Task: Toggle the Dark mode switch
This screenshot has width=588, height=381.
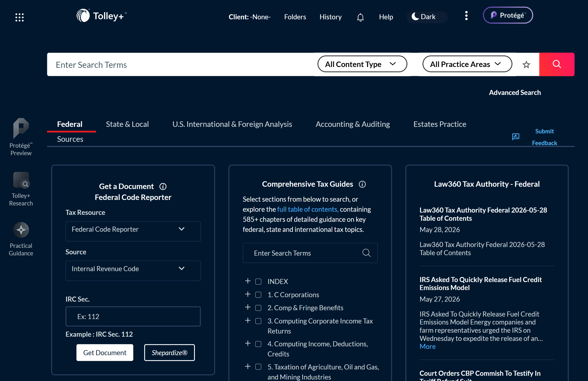Action: pyautogui.click(x=427, y=17)
